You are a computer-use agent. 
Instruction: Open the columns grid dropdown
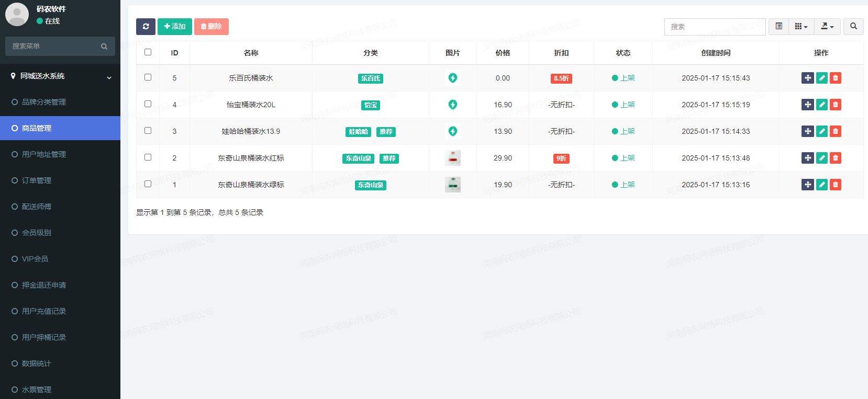coord(801,27)
